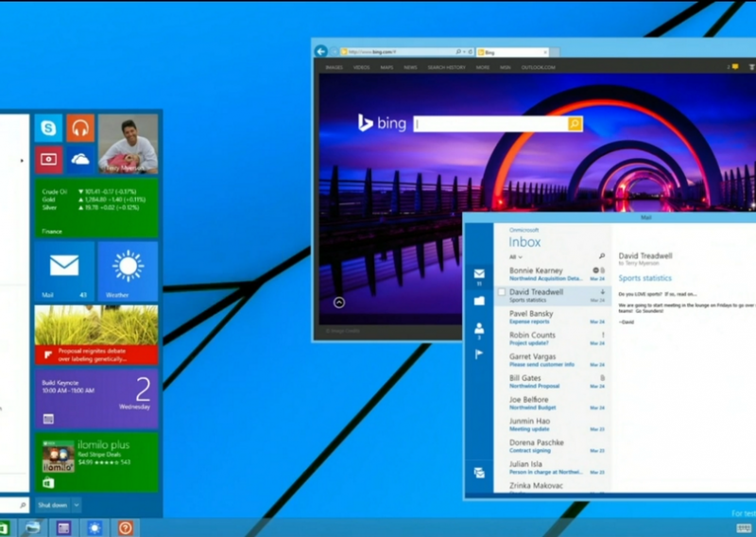Open the Weather tile
Image resolution: width=756 pixels, height=537 pixels.
(x=128, y=271)
